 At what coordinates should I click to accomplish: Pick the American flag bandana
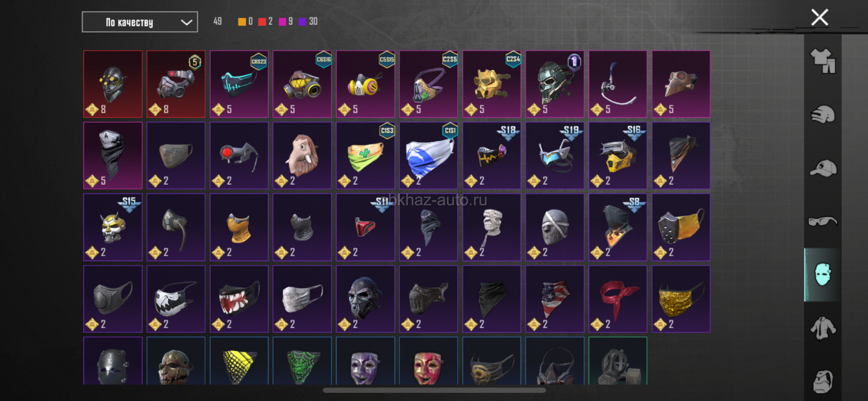(555, 299)
